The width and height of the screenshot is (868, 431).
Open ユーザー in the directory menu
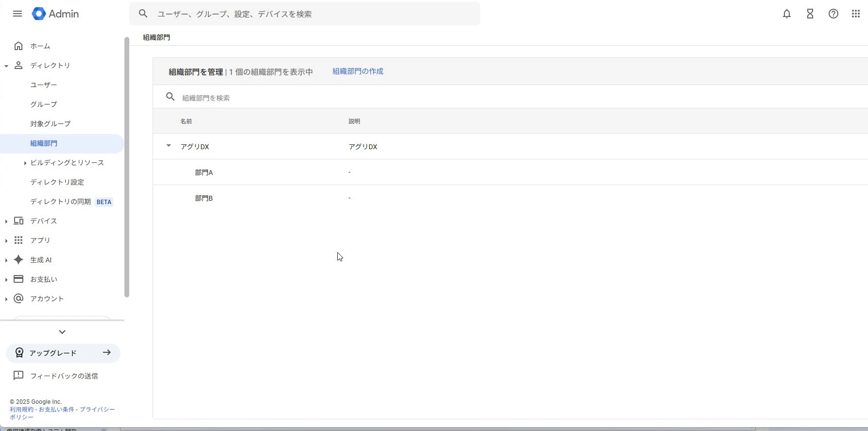[x=44, y=85]
